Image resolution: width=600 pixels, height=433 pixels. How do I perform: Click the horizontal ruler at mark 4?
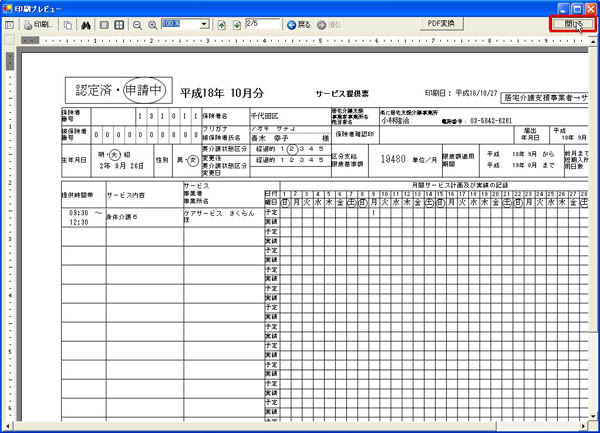coord(264,40)
